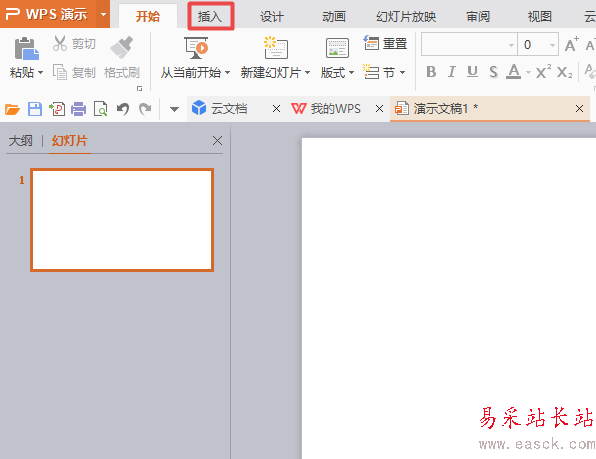Increase font size with A+ icon

tap(572, 44)
